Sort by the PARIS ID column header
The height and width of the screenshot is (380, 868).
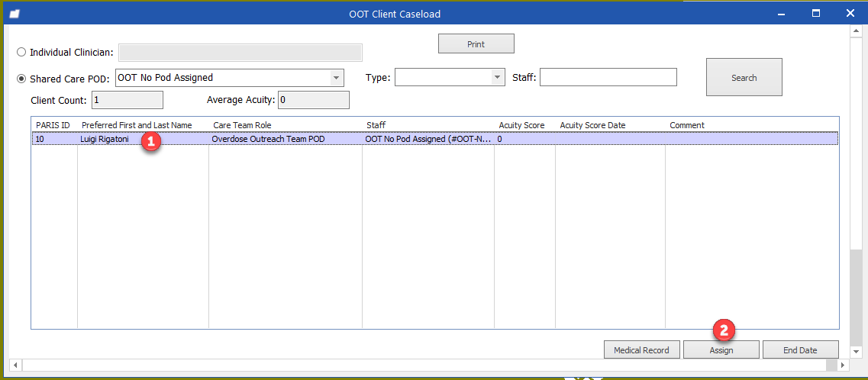click(53, 125)
